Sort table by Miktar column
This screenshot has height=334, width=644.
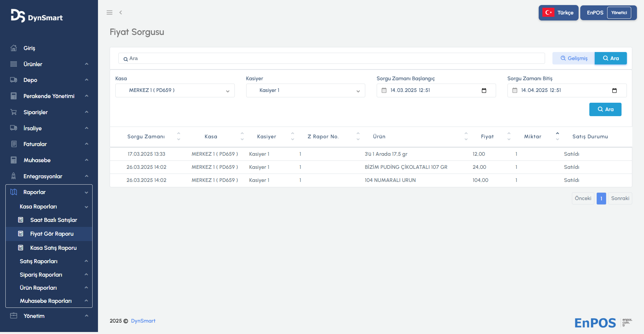pos(557,136)
